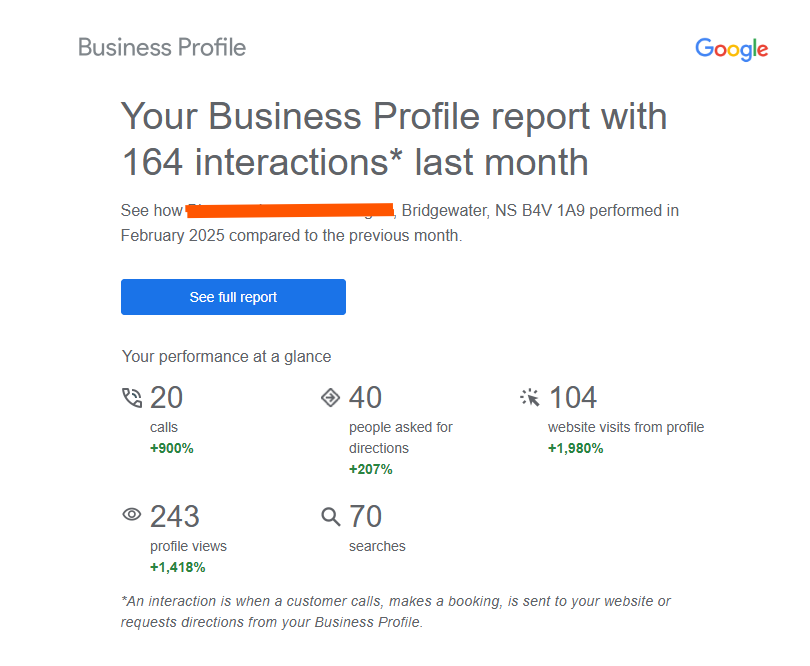
Task: Click the Google logo
Action: tap(731, 50)
